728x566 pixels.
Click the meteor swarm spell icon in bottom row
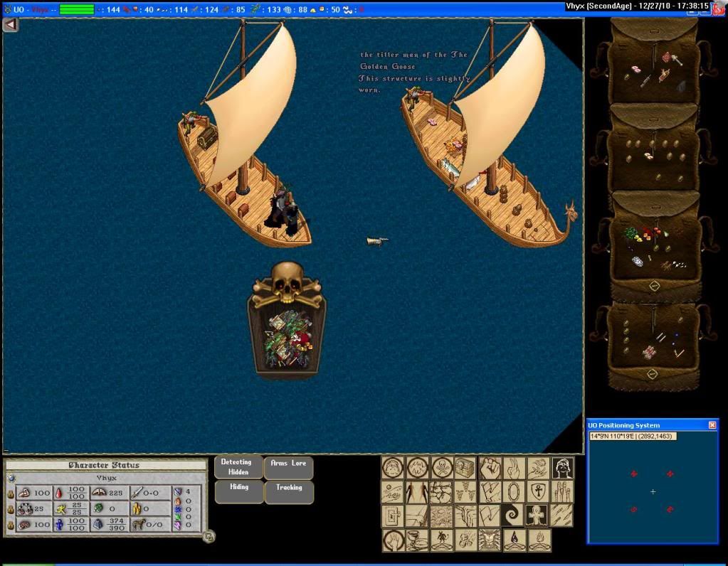(466, 540)
